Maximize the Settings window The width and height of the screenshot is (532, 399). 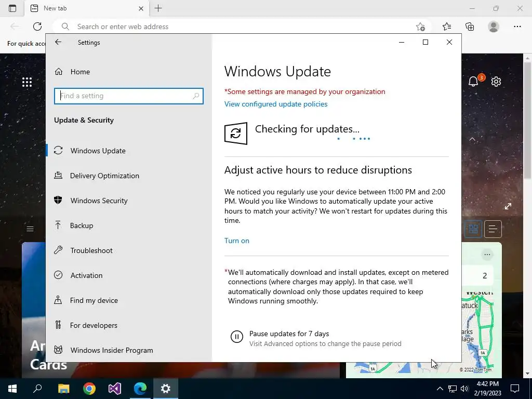point(425,42)
